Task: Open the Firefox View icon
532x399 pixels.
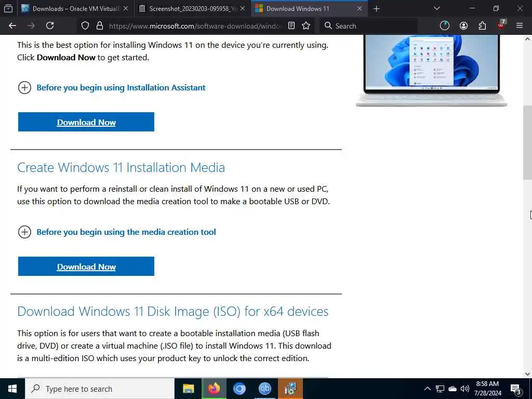Action: pos(8,9)
